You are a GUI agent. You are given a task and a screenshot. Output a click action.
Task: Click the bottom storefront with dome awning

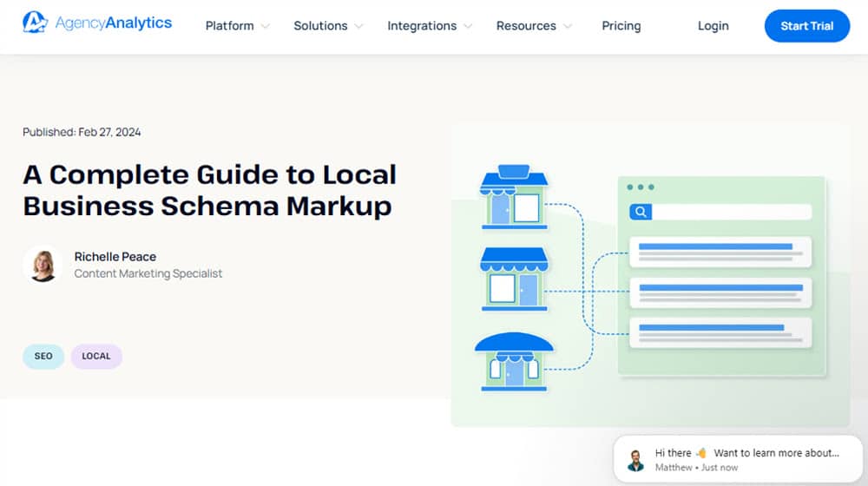514,362
